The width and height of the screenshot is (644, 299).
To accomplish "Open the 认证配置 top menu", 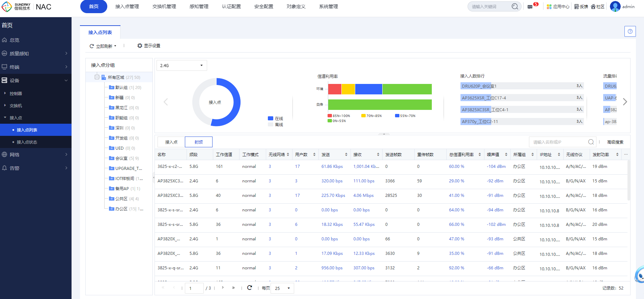I will pos(231,7).
